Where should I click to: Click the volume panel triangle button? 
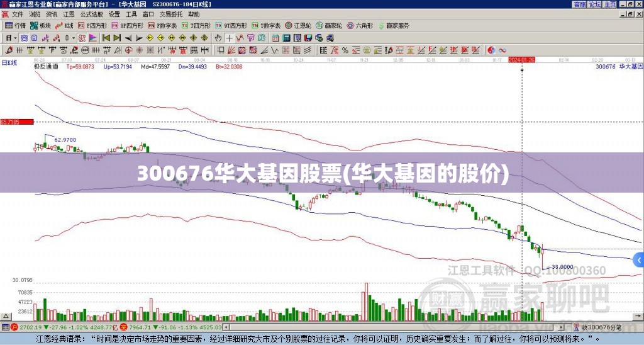6,317
